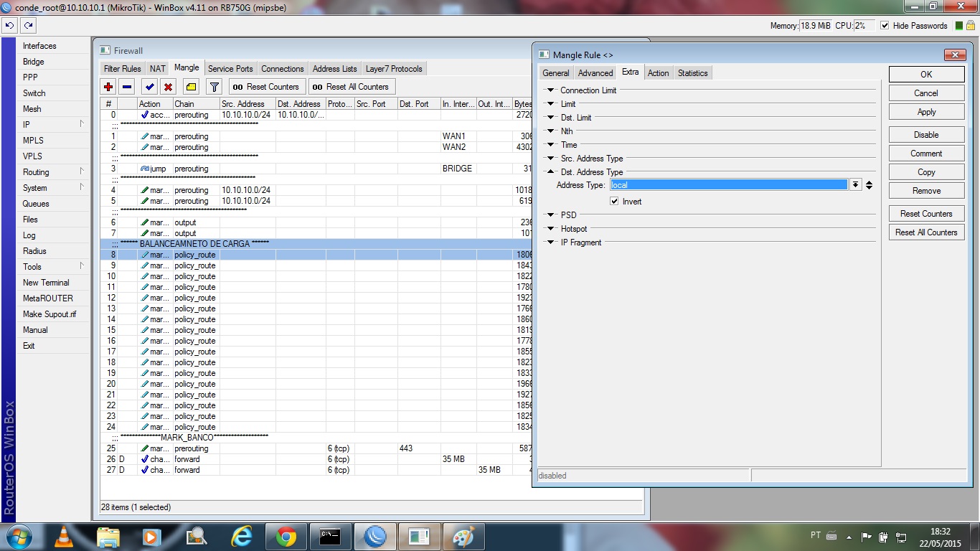The image size is (980, 551).
Task: Click the Redo arrow in WinBox toolbar
Action: pos(28,25)
